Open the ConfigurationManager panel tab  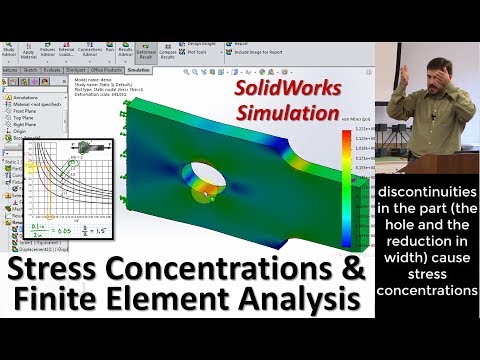(x=24, y=82)
